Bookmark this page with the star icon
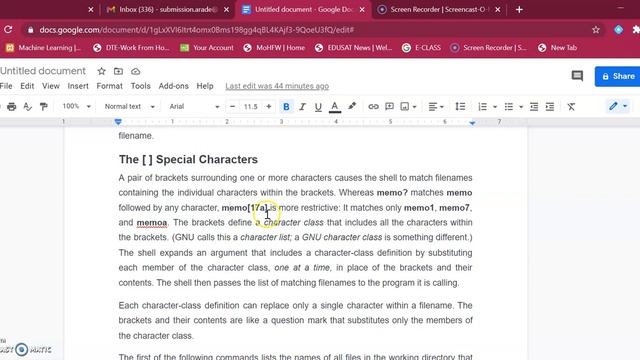This screenshot has height=360, width=640. click(596, 29)
